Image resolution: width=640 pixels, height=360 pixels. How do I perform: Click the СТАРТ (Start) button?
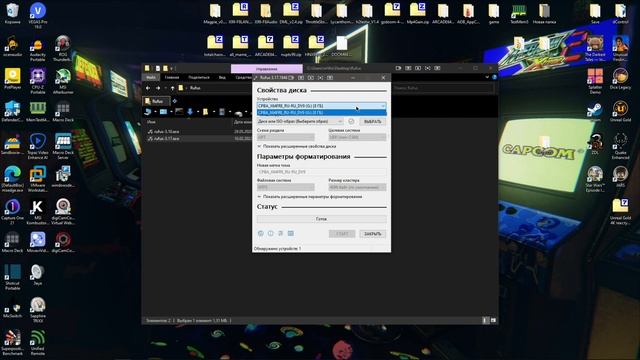coord(342,234)
